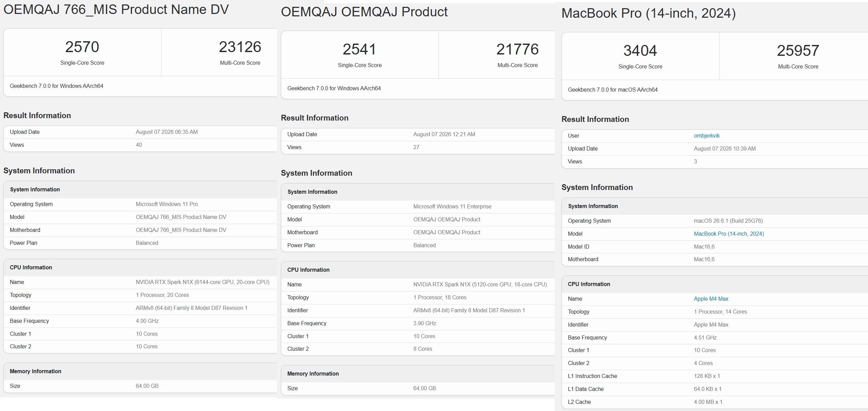The width and height of the screenshot is (868, 411).
Task: Click the base frequency '3.90 GHz'
Action: point(425,323)
